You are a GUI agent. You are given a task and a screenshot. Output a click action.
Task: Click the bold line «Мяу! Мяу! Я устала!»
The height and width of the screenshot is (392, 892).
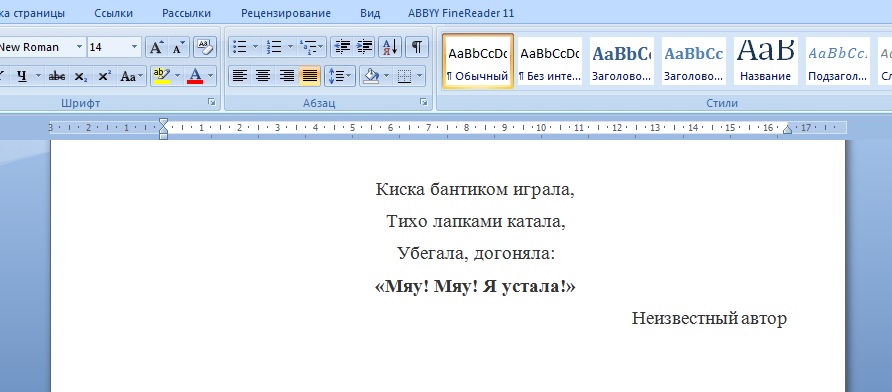click(x=476, y=286)
